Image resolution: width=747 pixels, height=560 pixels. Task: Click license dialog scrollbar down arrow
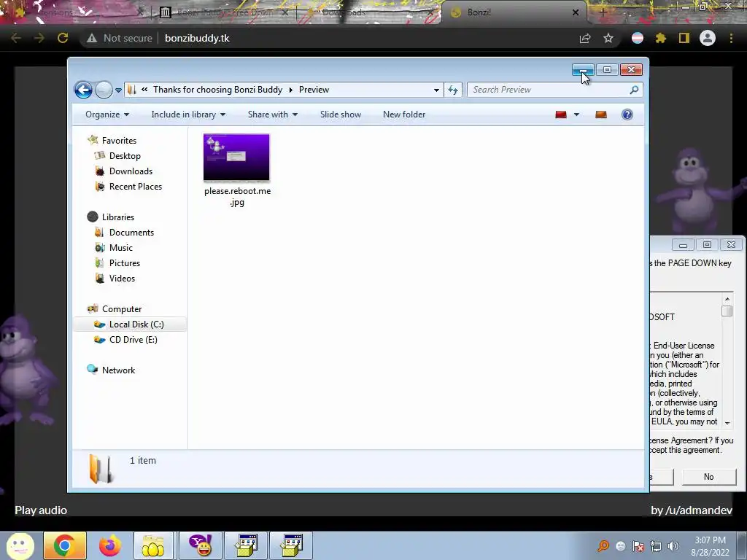[727, 423]
